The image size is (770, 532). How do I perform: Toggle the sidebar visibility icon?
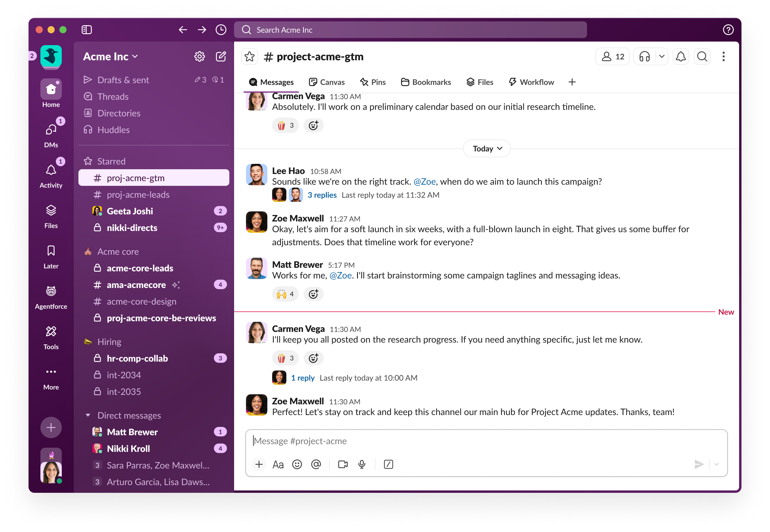87,30
